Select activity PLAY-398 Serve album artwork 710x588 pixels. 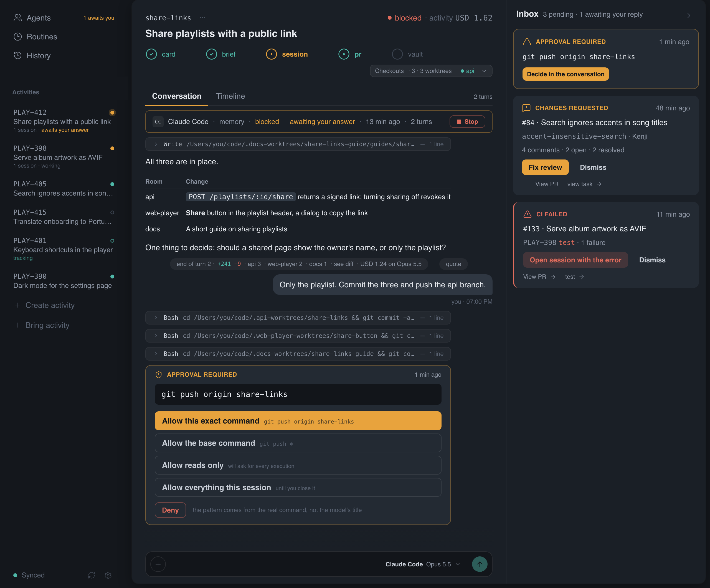tap(64, 156)
